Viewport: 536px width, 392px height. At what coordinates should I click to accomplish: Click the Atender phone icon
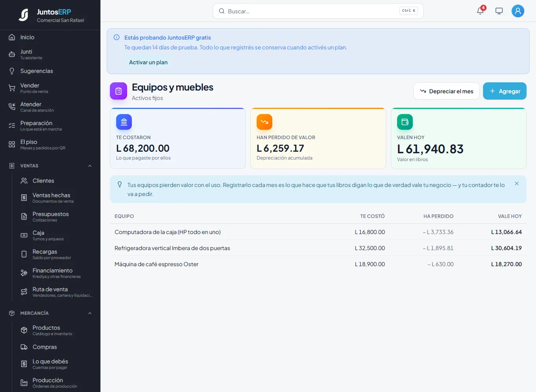[x=12, y=107]
